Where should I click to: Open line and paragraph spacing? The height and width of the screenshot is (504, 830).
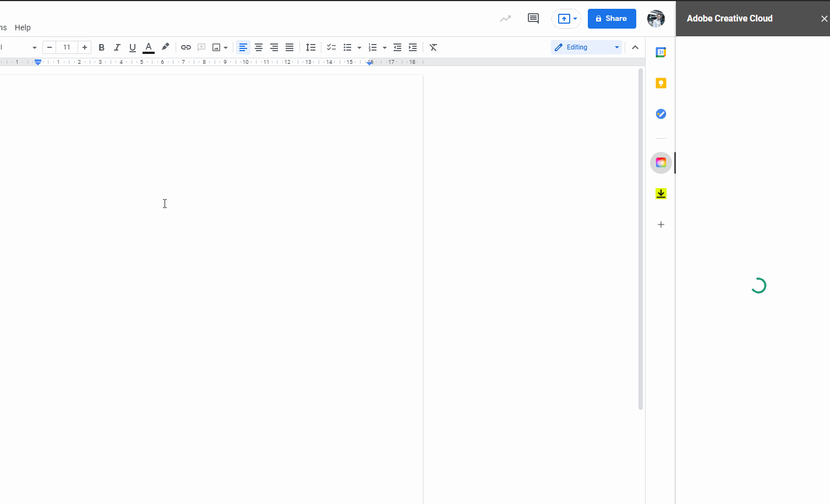[310, 47]
